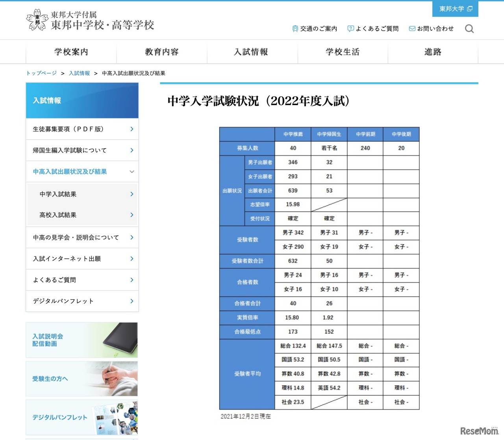Click chevron on 帰国生編入学試験について row
This screenshot has width=504, height=440.
132,150
